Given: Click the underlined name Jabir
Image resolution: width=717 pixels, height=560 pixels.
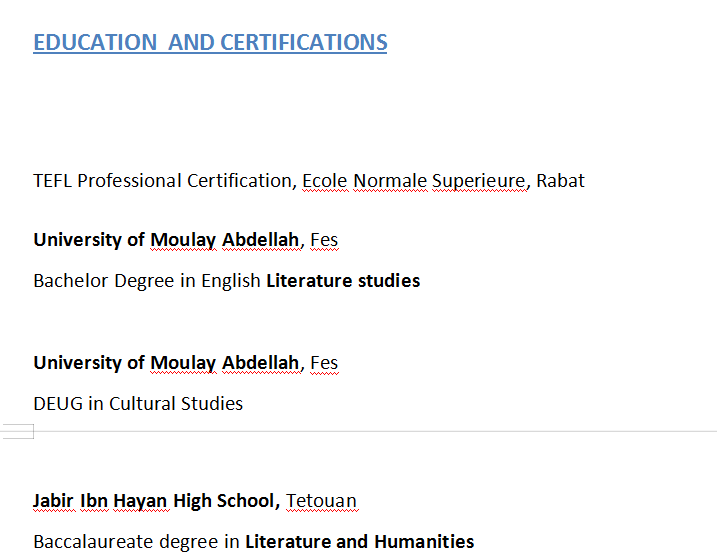Looking at the screenshot, I should pyautogui.click(x=53, y=501).
